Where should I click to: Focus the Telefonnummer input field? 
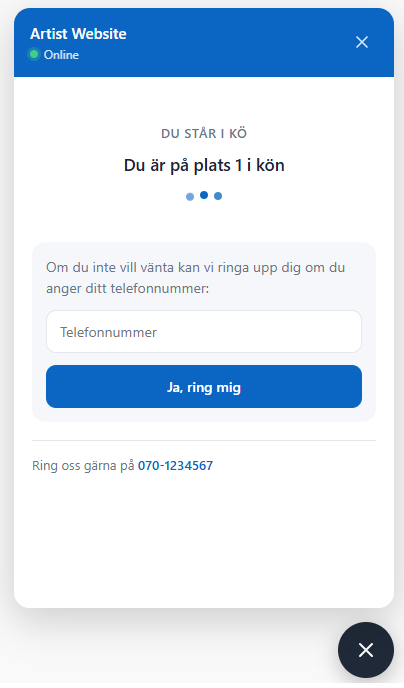pos(204,332)
